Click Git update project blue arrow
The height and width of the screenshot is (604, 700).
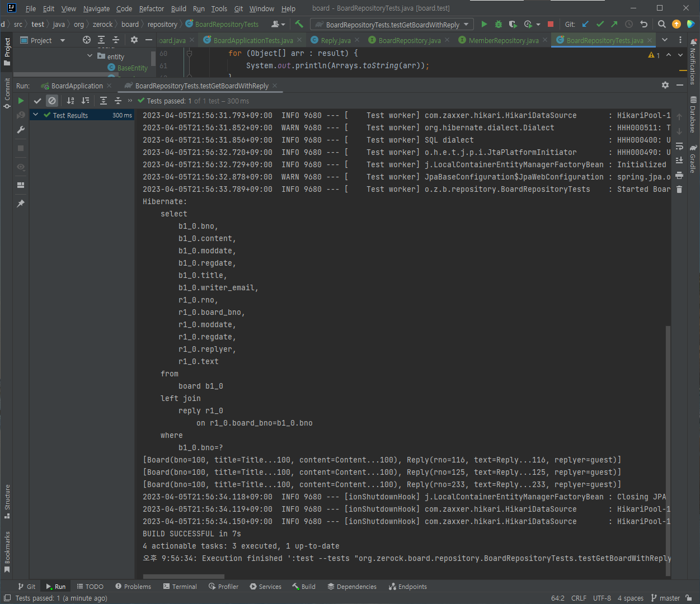coord(585,24)
